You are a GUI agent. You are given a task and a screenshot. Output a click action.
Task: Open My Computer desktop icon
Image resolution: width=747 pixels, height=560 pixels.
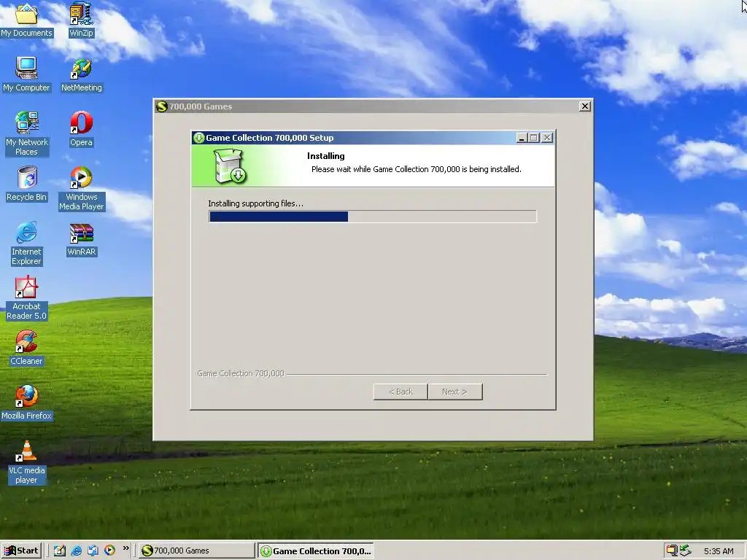[27, 74]
